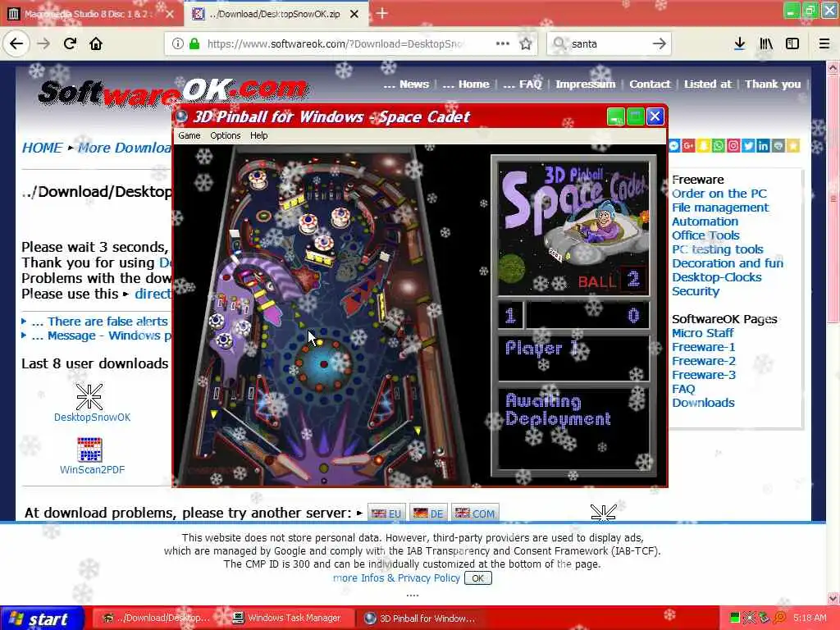Screen dimensions: 840x630
Task: Choose the EU download server
Action: 387,514
